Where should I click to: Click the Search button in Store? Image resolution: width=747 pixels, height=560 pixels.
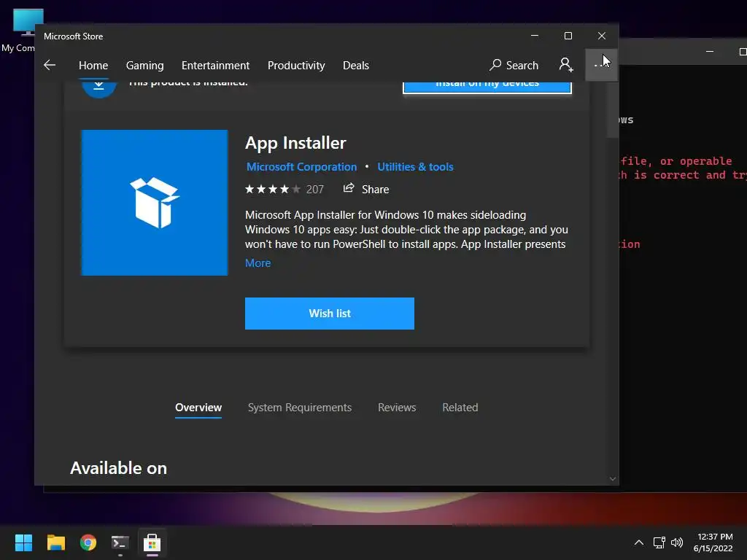514,65
